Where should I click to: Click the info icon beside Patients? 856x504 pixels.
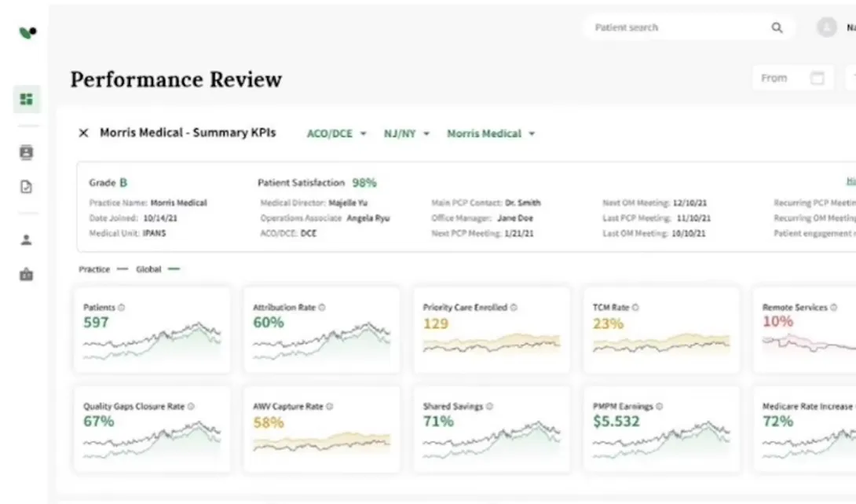click(x=121, y=308)
